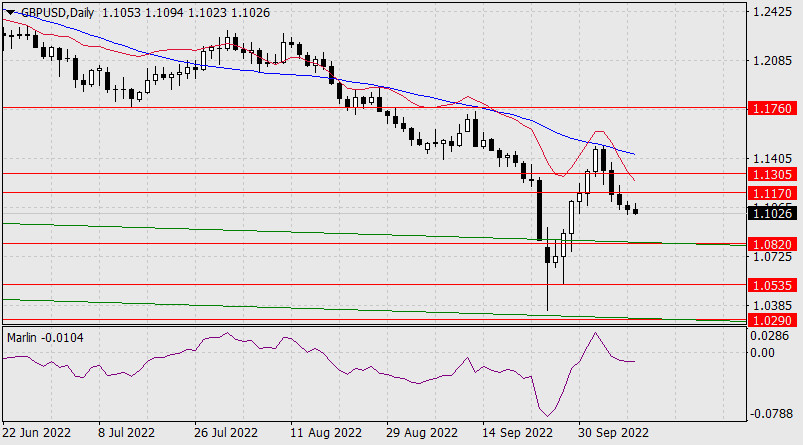Viewport: 803px width, 445px height.
Task: Click the 14 Sep 2022 date label
Action: point(517,433)
